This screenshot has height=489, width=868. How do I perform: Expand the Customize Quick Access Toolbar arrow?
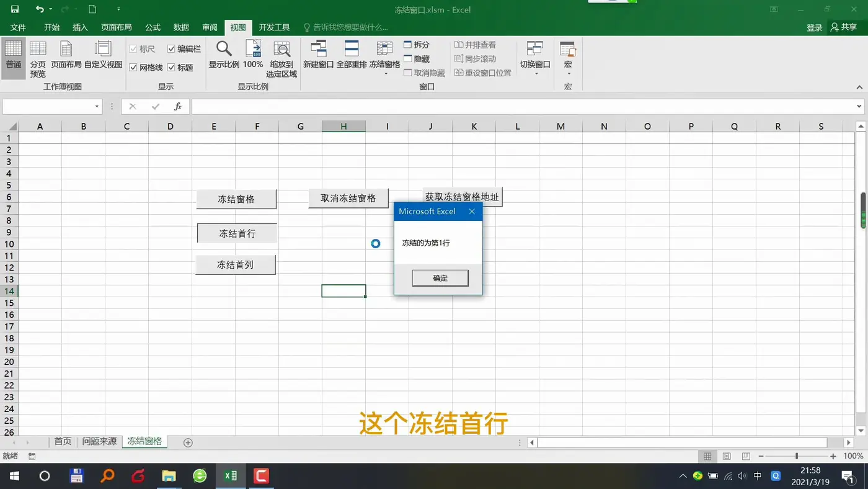tap(118, 10)
